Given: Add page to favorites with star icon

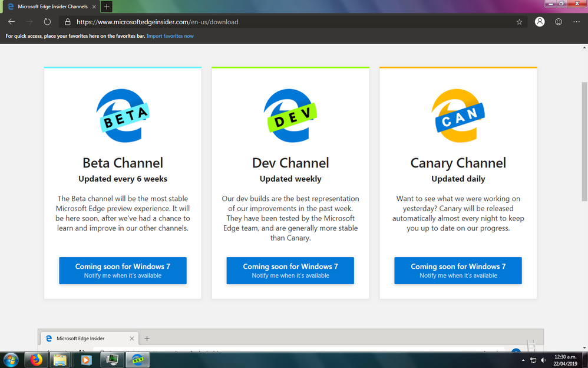Looking at the screenshot, I should (x=519, y=22).
